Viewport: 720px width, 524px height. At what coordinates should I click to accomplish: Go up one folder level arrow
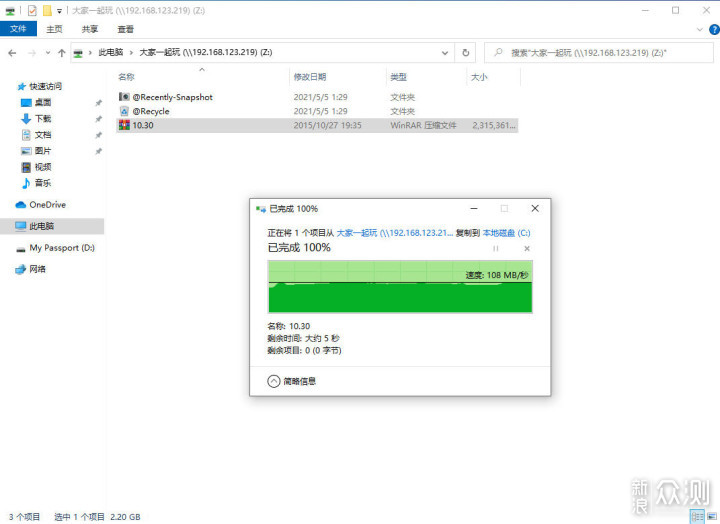(x=62, y=53)
